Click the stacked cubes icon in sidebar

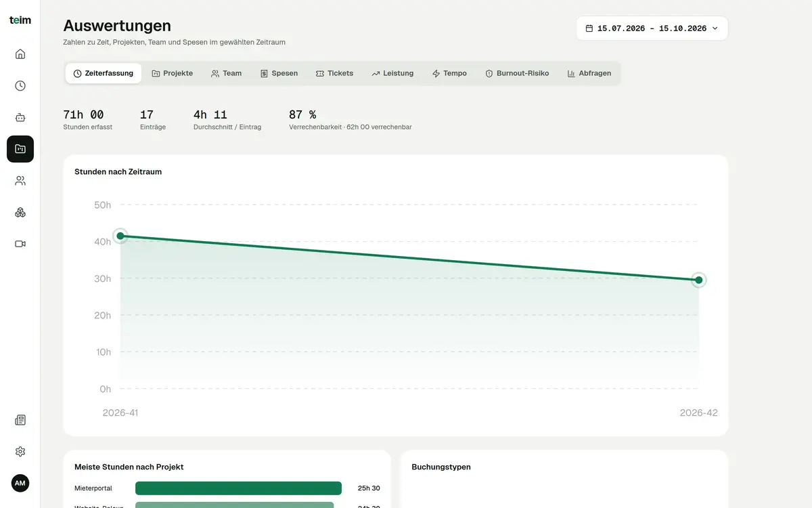coord(20,212)
